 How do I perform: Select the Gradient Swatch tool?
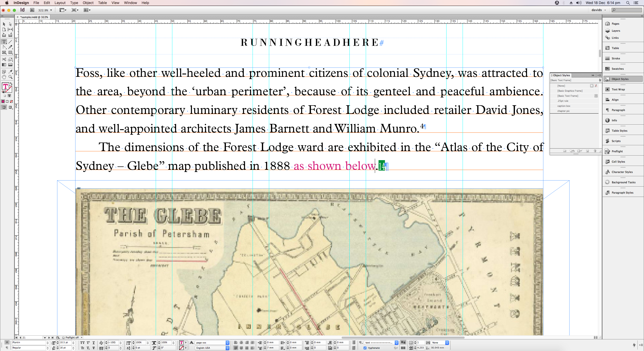click(4, 65)
